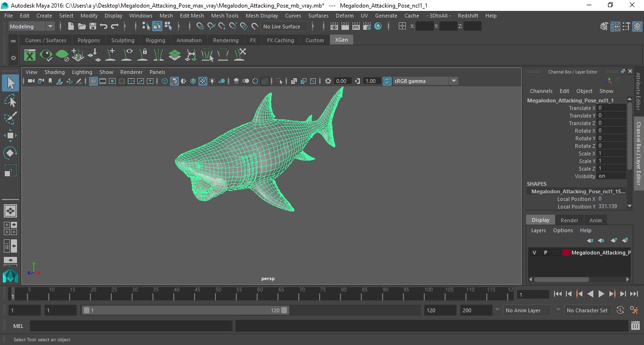
Task: Open Render Settings clapperboard with gear
Action: point(367,27)
